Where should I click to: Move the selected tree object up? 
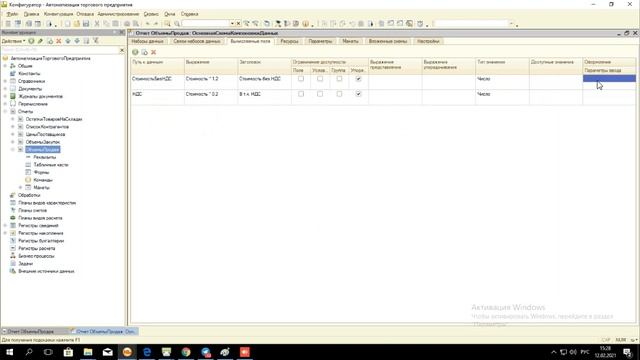tap(68, 41)
